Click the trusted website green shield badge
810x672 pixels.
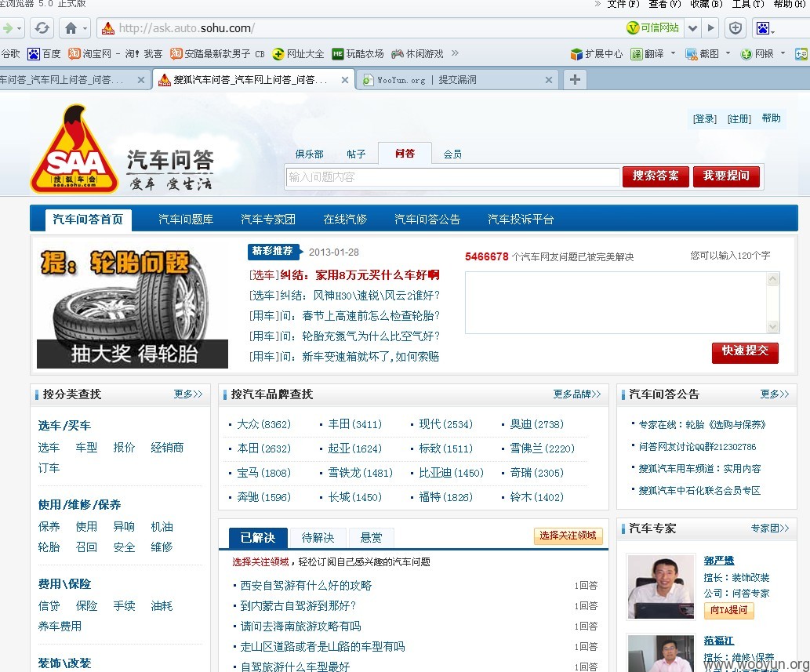tap(652, 28)
